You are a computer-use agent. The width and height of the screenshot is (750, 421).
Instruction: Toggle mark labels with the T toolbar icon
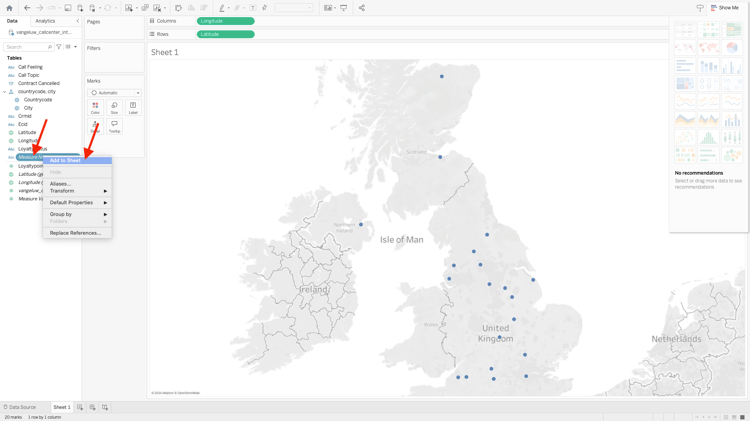coord(253,8)
